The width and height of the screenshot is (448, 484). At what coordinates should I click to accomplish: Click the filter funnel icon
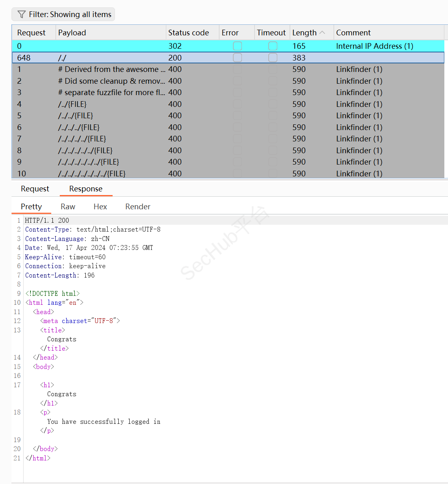click(x=22, y=15)
